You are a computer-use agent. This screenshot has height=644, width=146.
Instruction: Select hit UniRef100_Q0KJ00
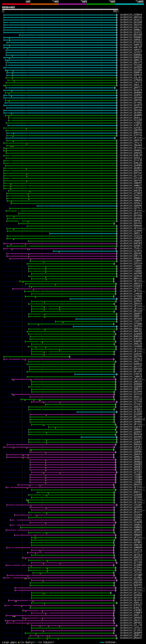(131, 27)
